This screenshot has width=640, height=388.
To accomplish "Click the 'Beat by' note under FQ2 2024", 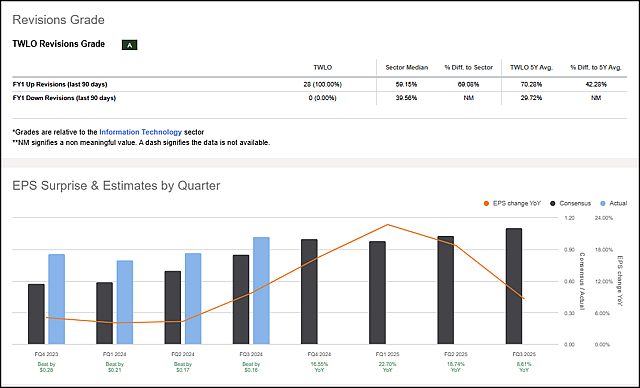I will click(183, 367).
